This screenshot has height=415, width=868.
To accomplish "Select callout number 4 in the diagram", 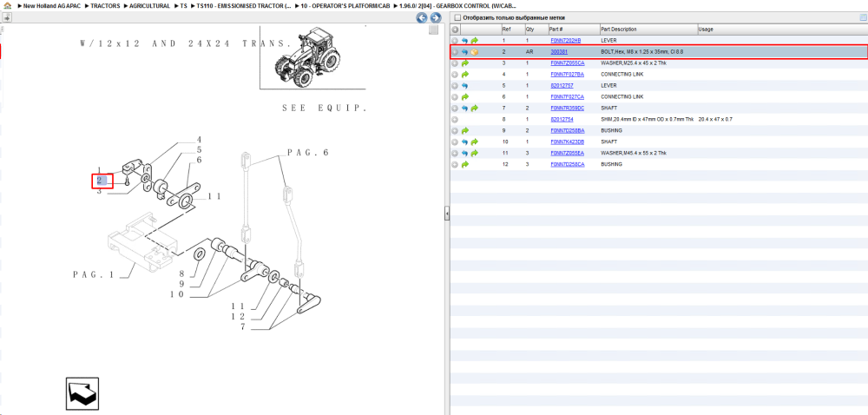I will 199,140.
